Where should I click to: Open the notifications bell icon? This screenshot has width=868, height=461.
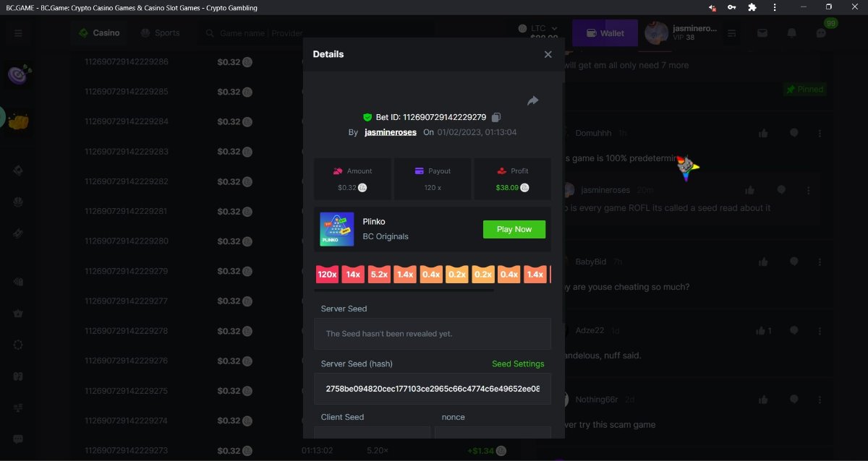point(791,33)
